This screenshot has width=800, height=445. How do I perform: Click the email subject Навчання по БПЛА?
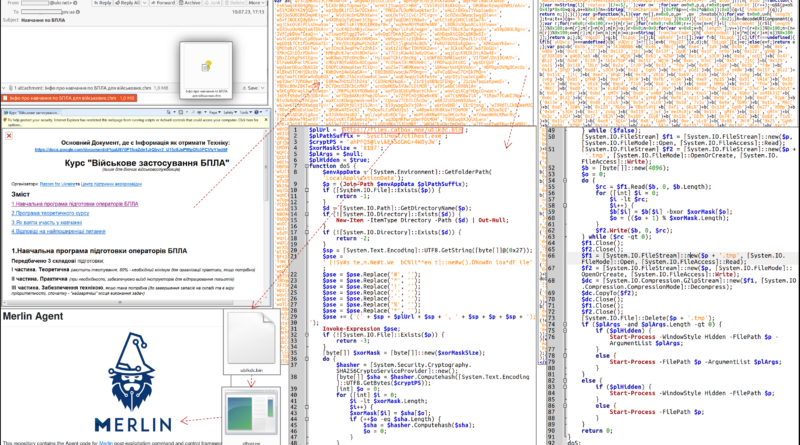pos(43,20)
